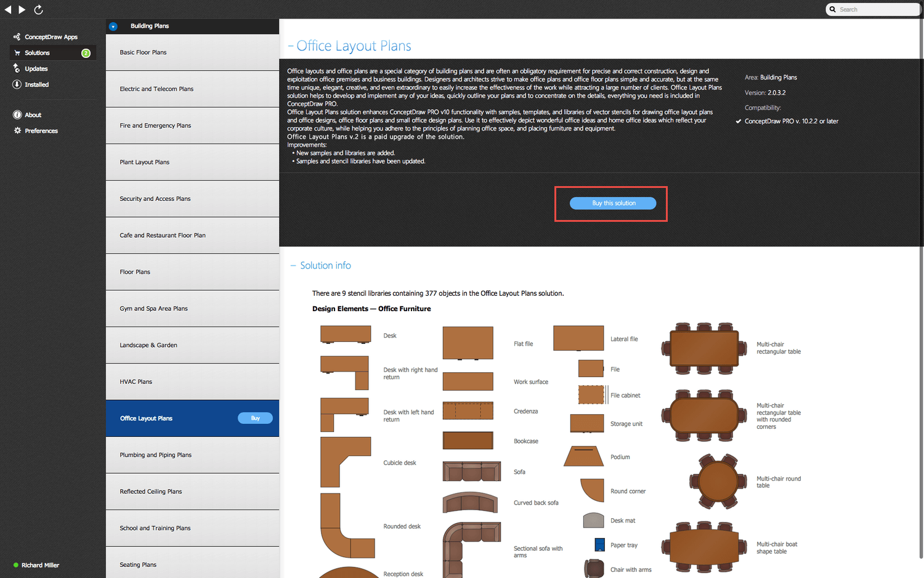Select Cafe and Restaurant Floor Plan
924x578 pixels.
pyautogui.click(x=192, y=235)
